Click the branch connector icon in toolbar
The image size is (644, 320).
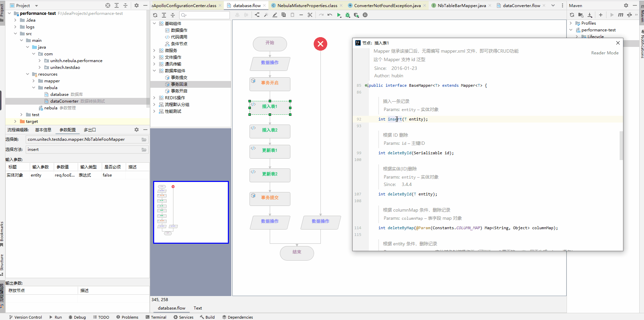(257, 15)
